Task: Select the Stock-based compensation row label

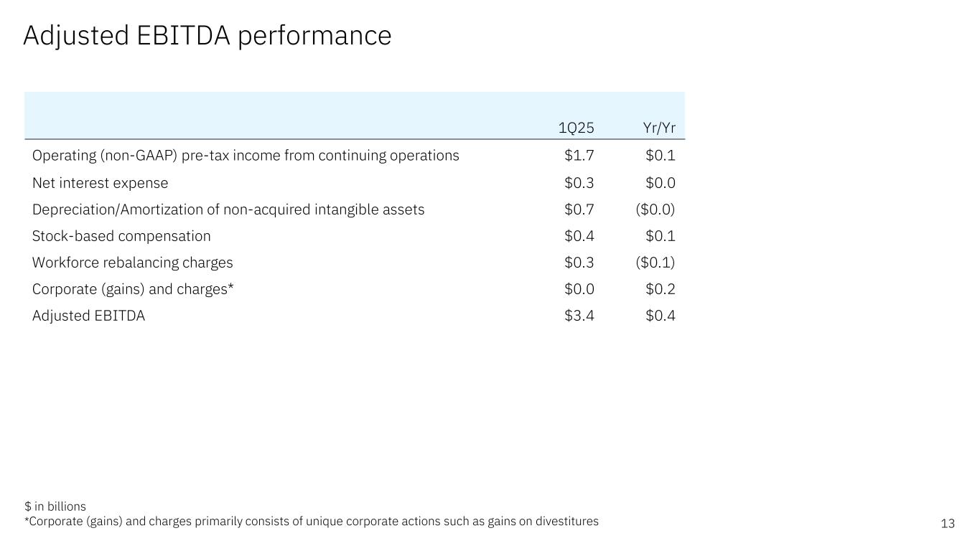Action: (x=121, y=236)
